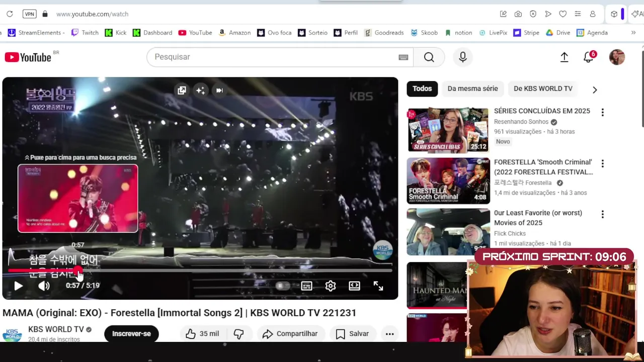The width and height of the screenshot is (644, 362).
Task: Open the Resenhando Sonhos channel link
Action: click(x=521, y=122)
